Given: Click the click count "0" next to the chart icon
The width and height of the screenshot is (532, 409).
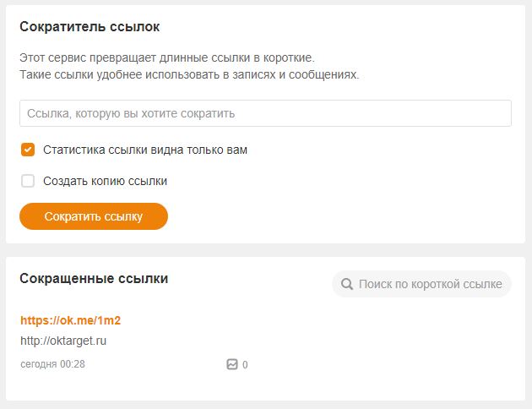Looking at the screenshot, I should click(245, 365).
